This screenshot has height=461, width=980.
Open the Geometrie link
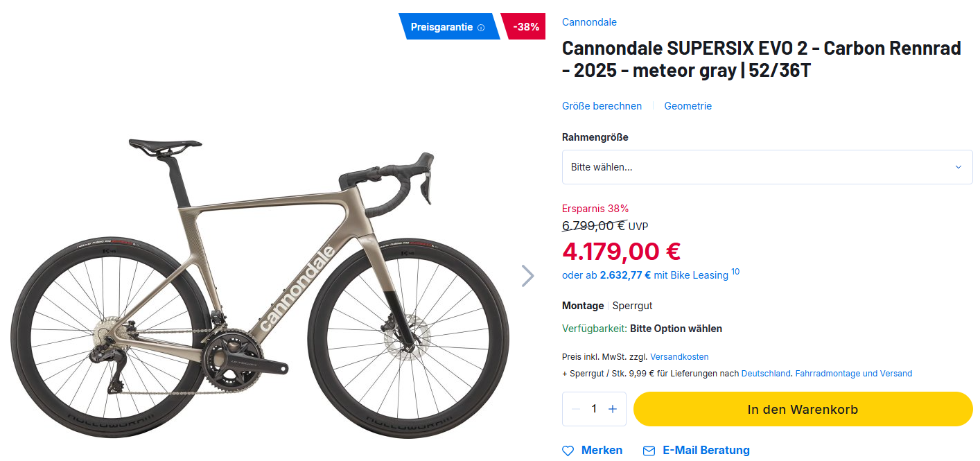tap(688, 106)
